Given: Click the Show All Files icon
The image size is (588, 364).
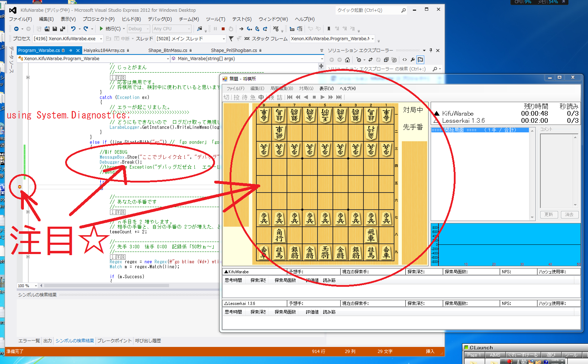Looking at the screenshot, I should tap(394, 60).
